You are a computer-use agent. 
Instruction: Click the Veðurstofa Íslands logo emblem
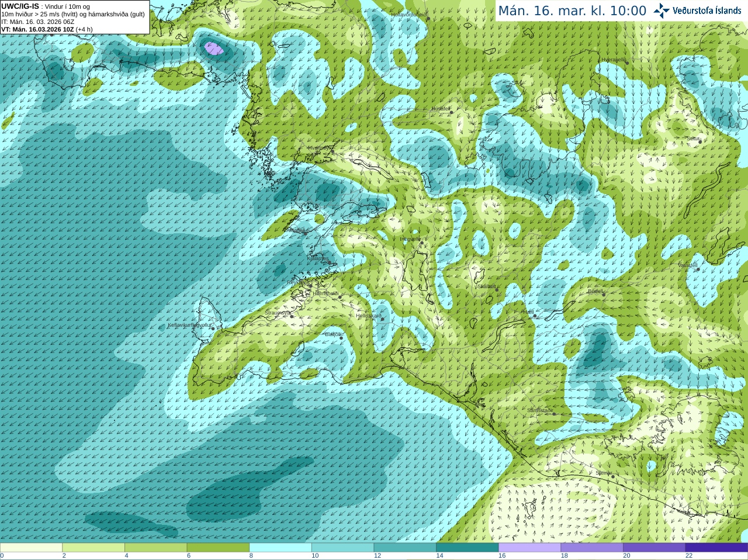(661, 11)
